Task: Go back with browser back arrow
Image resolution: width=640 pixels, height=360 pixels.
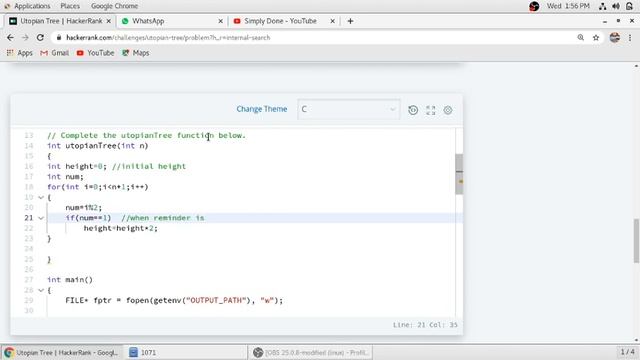Action: [x=10, y=38]
